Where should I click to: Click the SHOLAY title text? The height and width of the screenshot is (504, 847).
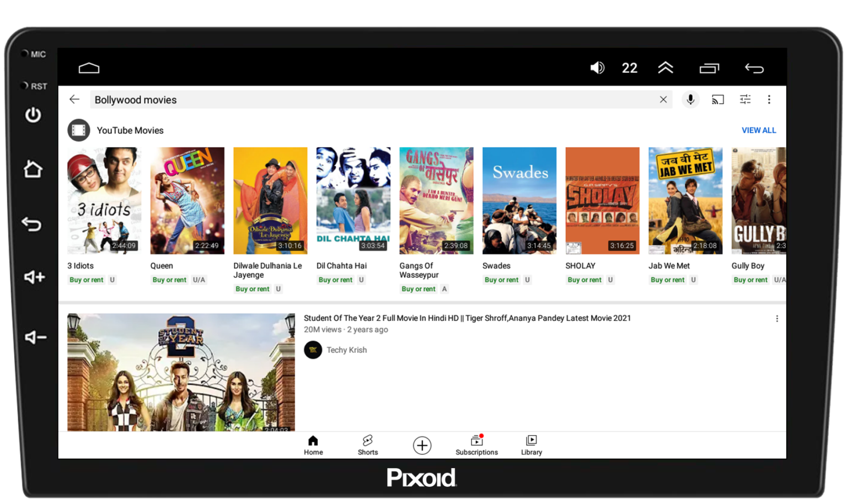point(580,266)
